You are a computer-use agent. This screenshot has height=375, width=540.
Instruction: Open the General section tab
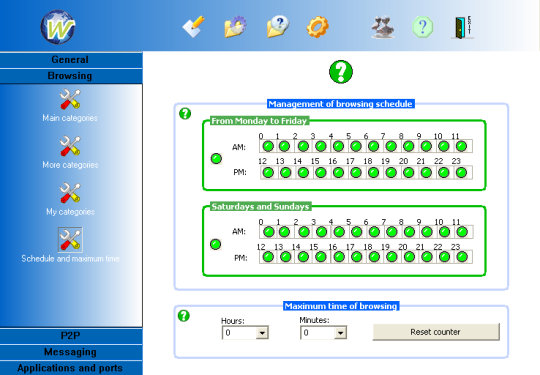tap(71, 60)
